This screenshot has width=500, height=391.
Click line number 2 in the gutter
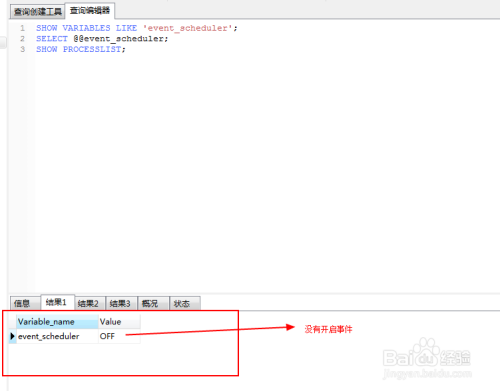click(x=22, y=39)
